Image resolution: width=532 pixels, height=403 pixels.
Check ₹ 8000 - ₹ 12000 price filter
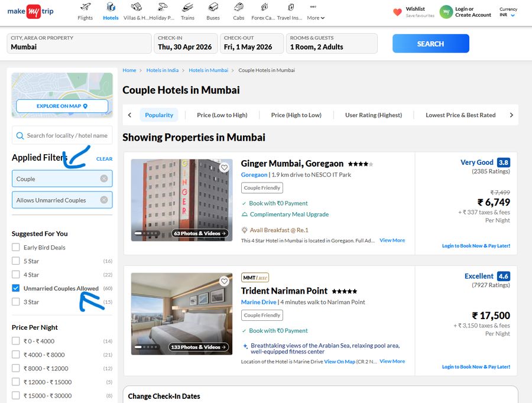[x=15, y=368]
